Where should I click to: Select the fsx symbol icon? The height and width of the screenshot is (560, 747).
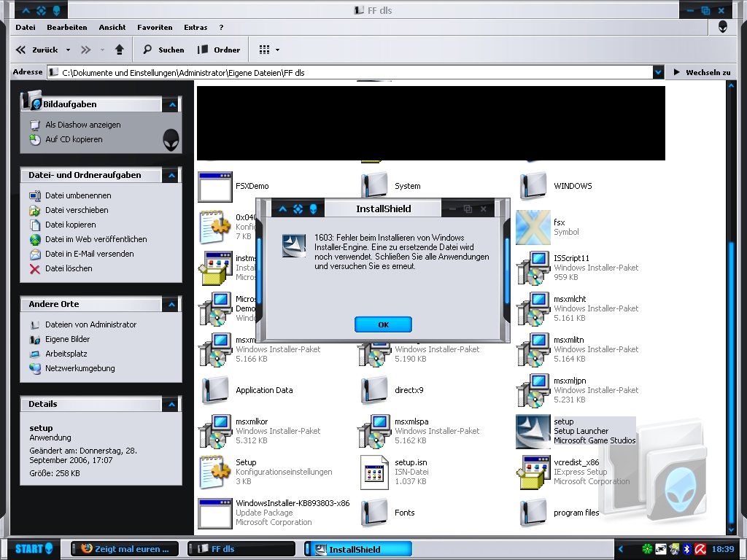533,227
